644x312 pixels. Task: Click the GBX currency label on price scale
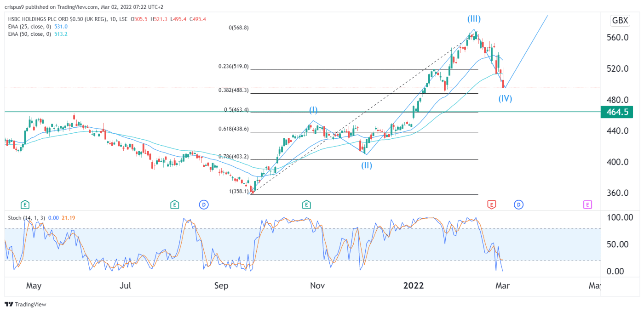[x=619, y=20]
